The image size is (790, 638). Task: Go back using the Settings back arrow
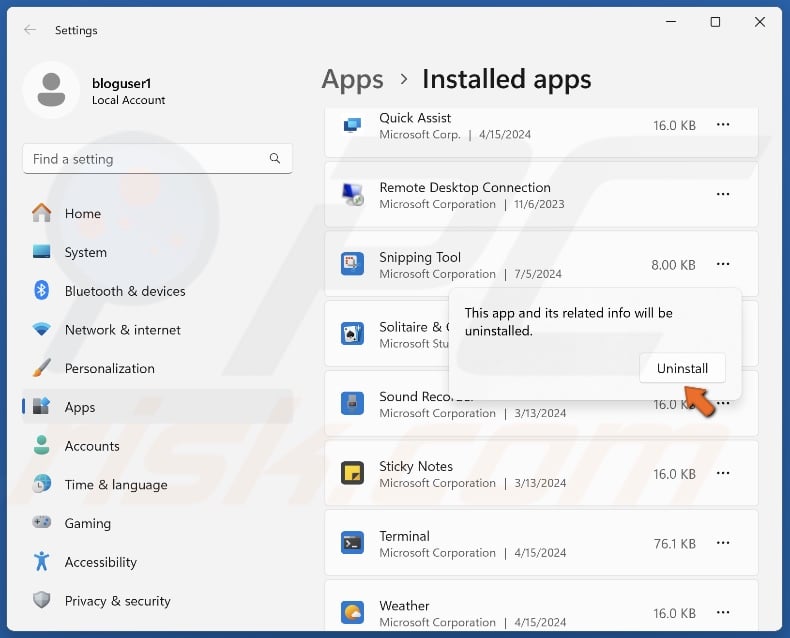pyautogui.click(x=30, y=30)
